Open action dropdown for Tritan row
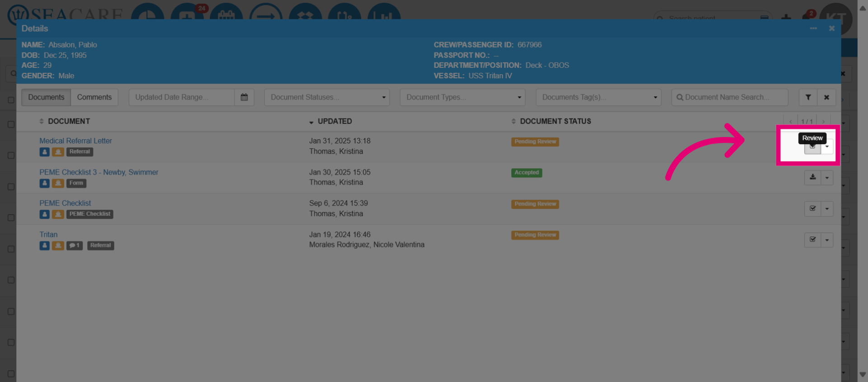The width and height of the screenshot is (868, 382). [x=827, y=240]
